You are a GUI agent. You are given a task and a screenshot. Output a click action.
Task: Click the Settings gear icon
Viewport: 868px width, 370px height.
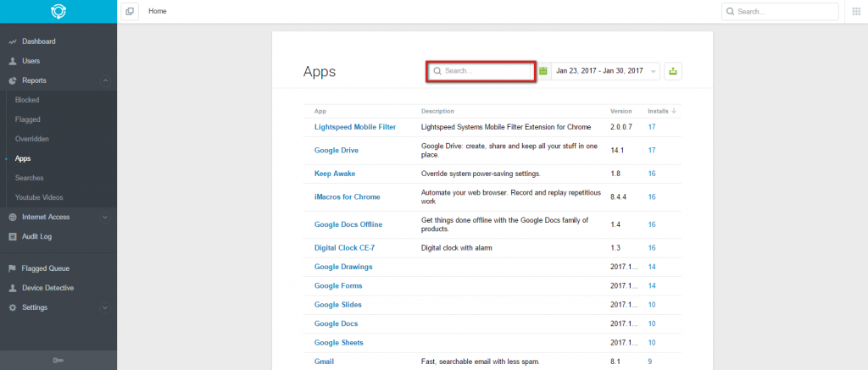[13, 307]
